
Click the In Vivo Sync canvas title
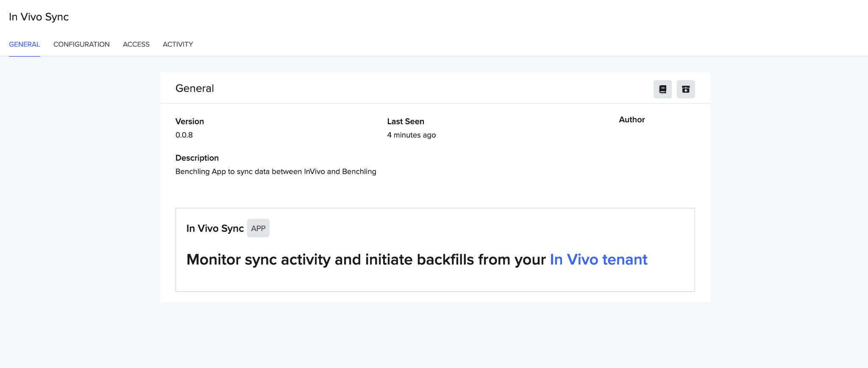click(x=215, y=229)
